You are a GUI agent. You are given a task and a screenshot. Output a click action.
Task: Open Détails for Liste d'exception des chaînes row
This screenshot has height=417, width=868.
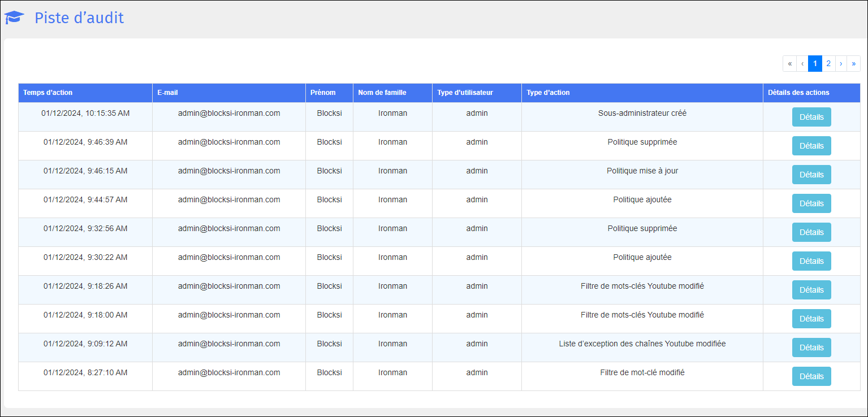click(811, 347)
